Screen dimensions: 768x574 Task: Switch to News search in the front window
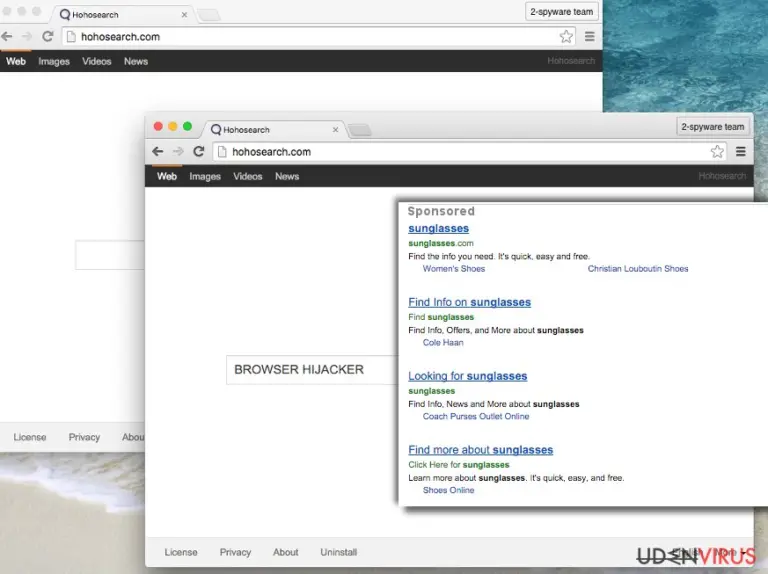(x=287, y=176)
